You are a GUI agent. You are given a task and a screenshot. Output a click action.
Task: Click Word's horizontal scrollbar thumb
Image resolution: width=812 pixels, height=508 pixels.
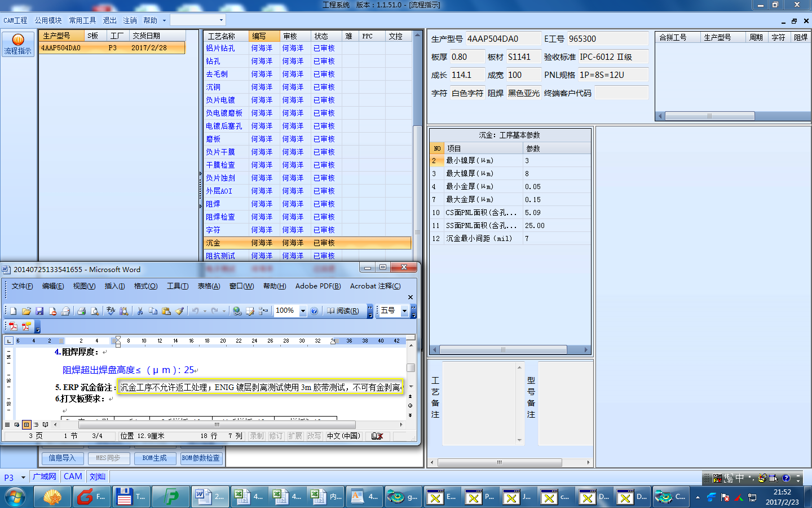[217, 424]
